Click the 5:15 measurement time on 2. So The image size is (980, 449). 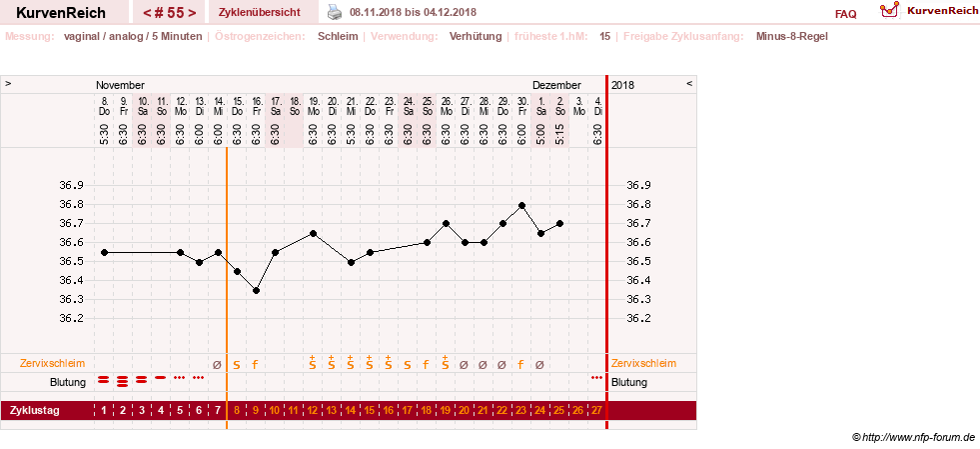(560, 133)
